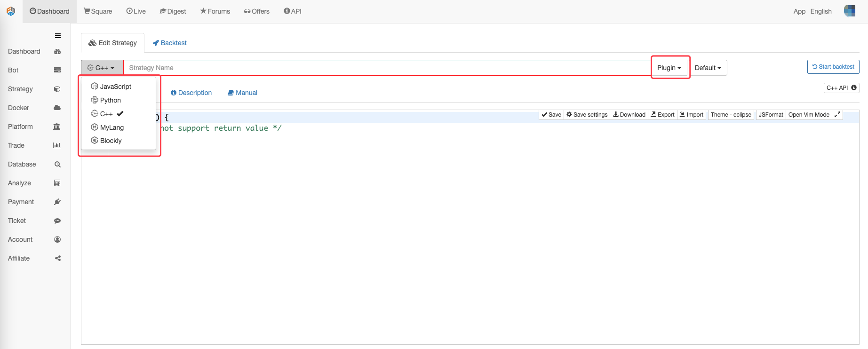
Task: Click the JSFormat button
Action: tap(771, 115)
